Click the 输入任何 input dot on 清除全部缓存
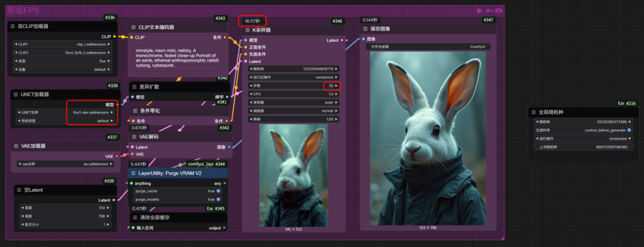 pos(133,228)
